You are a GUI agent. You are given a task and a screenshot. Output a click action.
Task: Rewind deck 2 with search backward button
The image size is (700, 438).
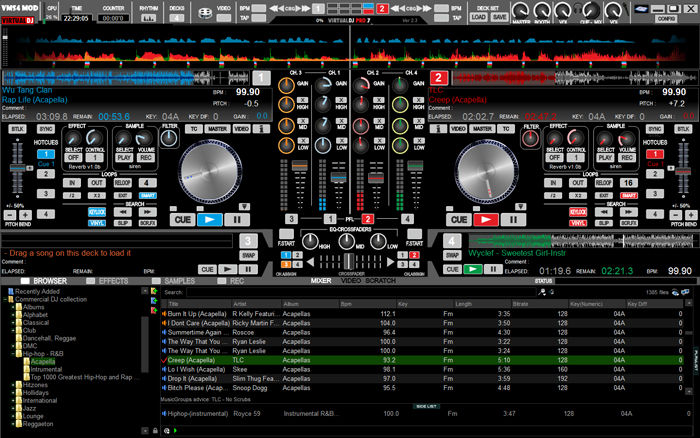tap(604, 212)
